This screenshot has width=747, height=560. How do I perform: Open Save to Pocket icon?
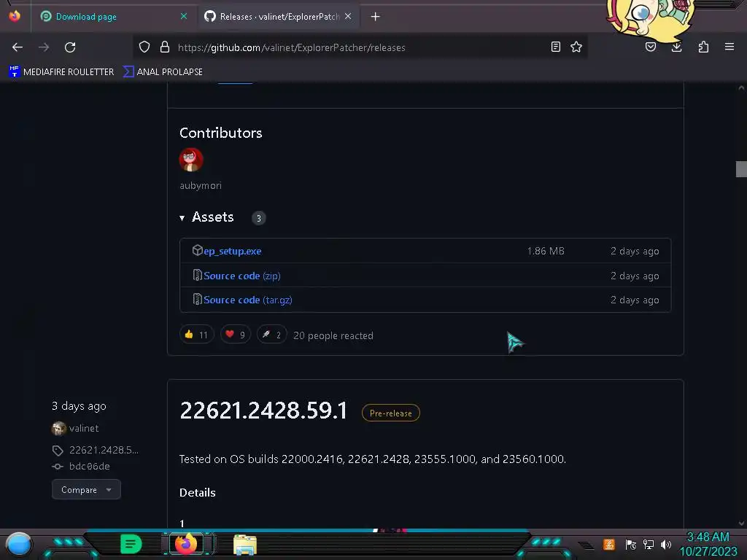(651, 47)
